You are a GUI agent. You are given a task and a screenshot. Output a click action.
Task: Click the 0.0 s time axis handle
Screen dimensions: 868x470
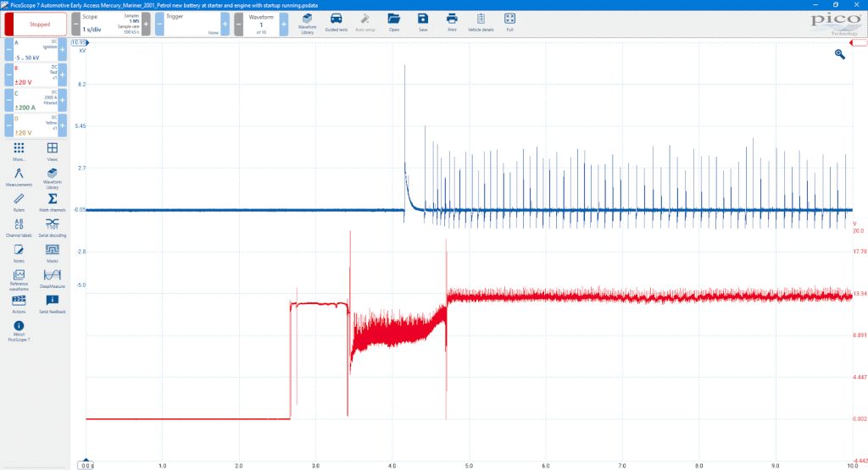click(86, 466)
